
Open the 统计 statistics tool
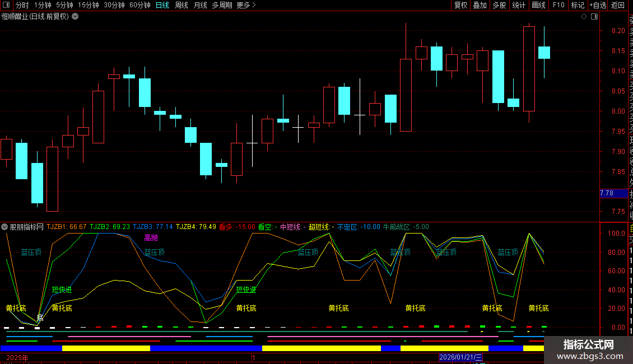pos(519,5)
